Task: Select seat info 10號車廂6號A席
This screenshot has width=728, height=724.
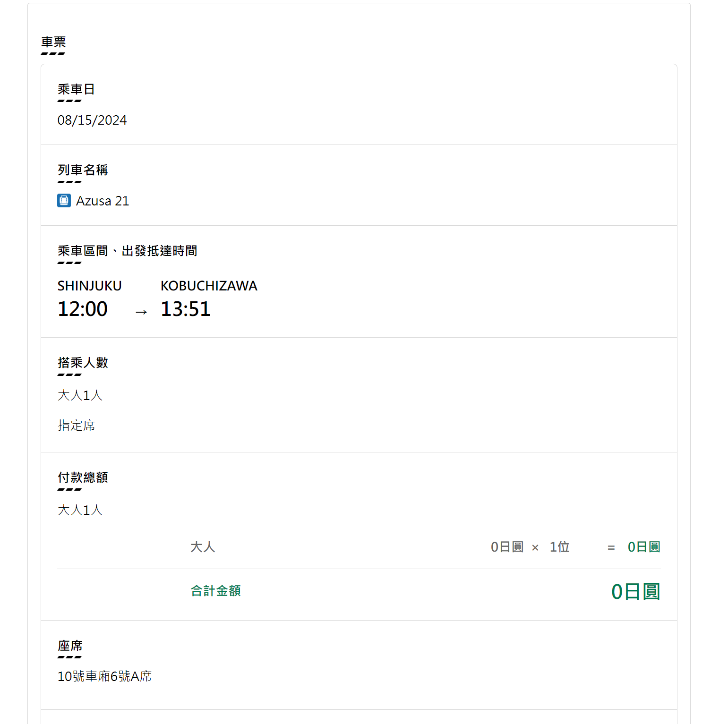Action: [x=104, y=677]
